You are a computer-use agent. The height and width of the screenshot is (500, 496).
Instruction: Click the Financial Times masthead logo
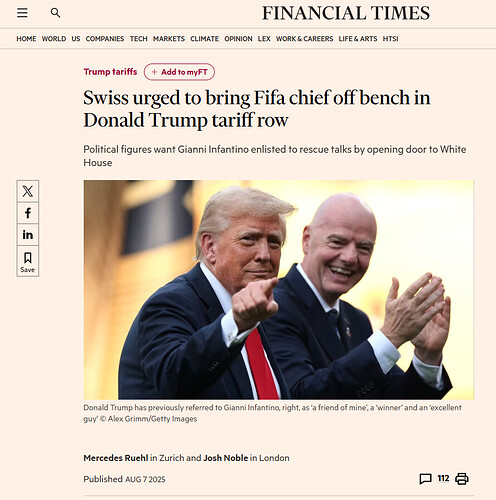pyautogui.click(x=346, y=13)
